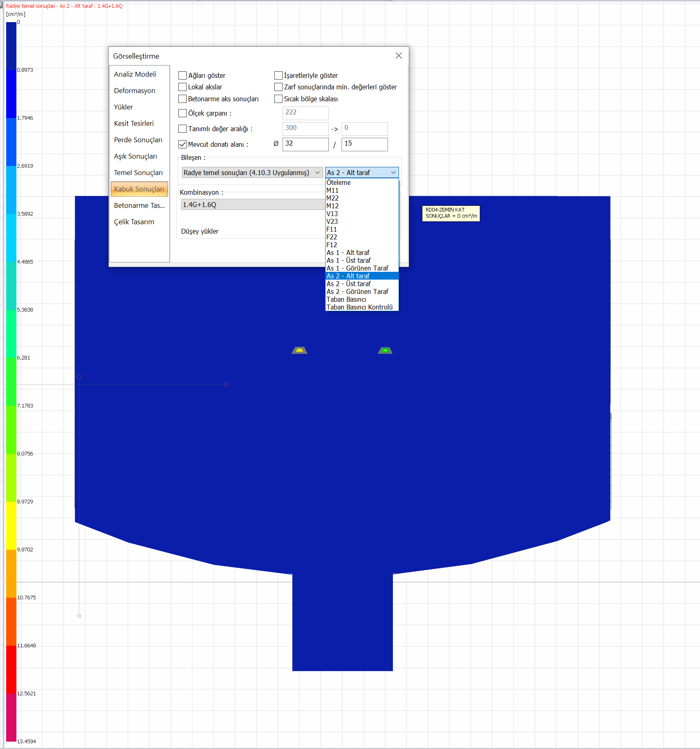Switch to the Analiz Modeli tab
Screen dimensions: 700x749
[x=139, y=74]
